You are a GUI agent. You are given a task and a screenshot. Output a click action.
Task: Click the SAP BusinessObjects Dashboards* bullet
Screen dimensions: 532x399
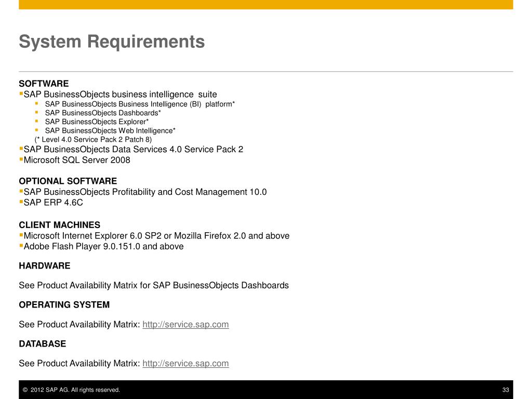[x=103, y=113]
